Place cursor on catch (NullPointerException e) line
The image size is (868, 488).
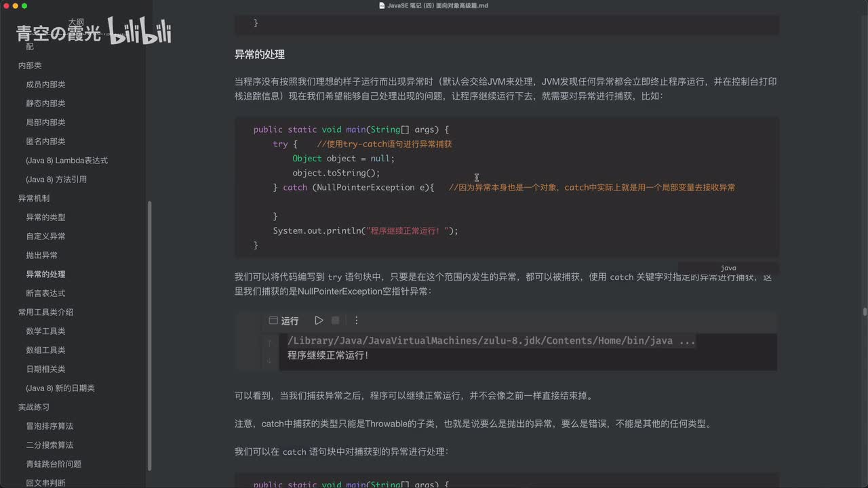click(x=353, y=187)
